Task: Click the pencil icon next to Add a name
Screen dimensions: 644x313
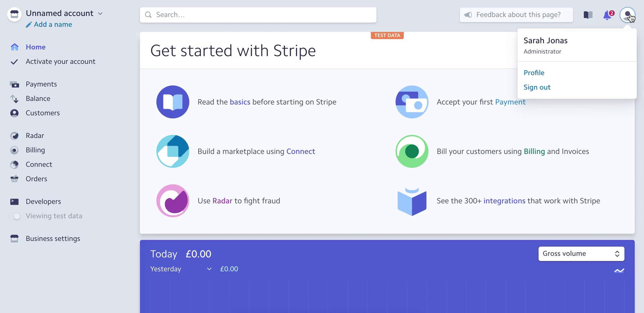Action: pyautogui.click(x=29, y=25)
